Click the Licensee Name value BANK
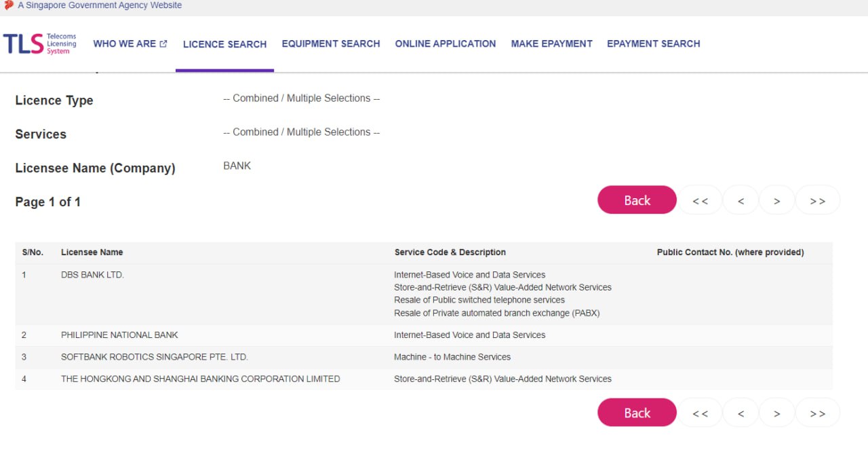The width and height of the screenshot is (868, 454). pyautogui.click(x=237, y=166)
